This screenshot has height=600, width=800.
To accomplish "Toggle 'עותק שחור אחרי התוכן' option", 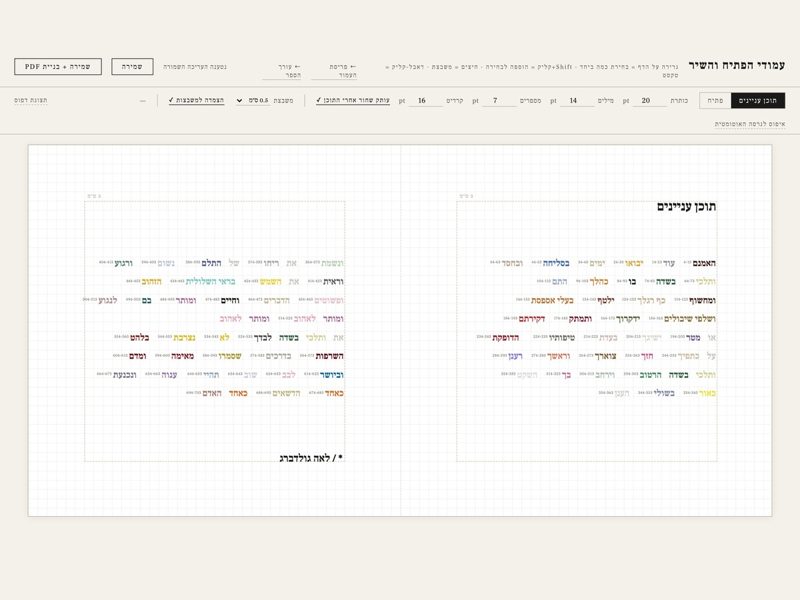I will pos(353,101).
